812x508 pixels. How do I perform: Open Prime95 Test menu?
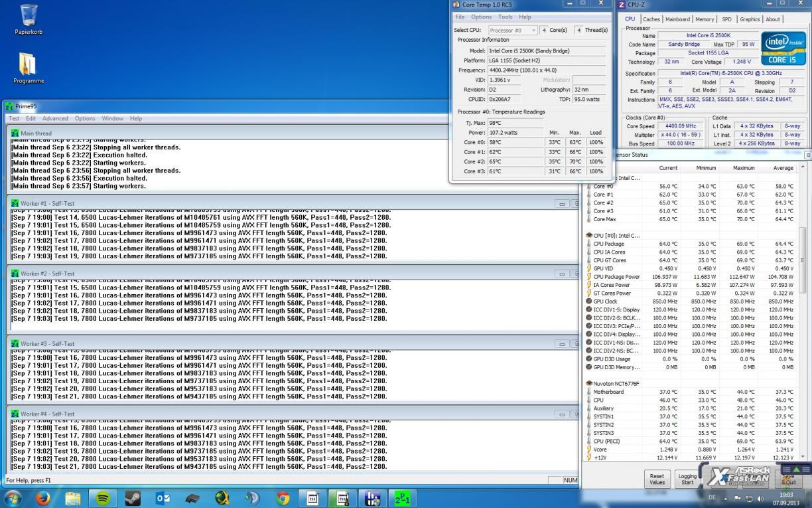pyautogui.click(x=14, y=118)
